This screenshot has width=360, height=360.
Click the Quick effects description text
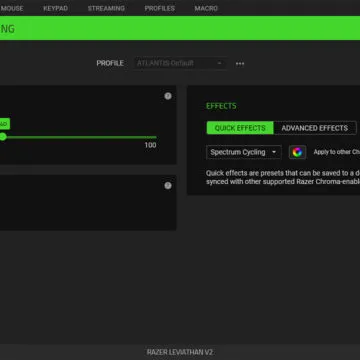tap(283, 177)
